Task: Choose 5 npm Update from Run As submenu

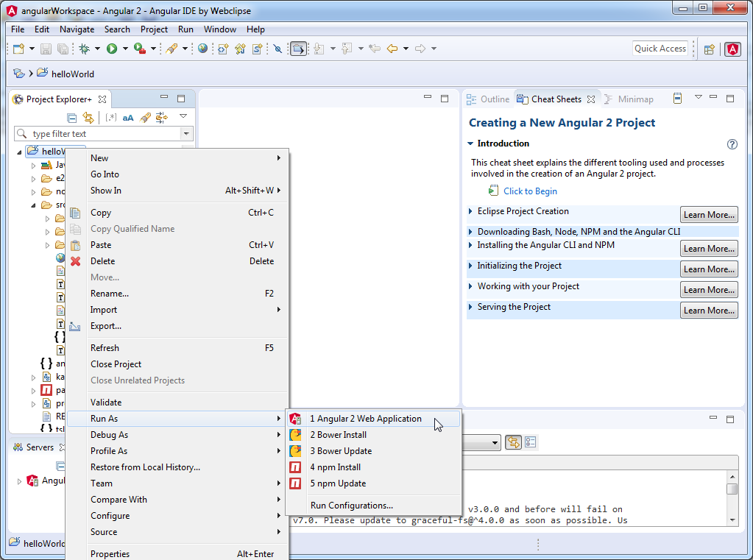Action: 374,483
